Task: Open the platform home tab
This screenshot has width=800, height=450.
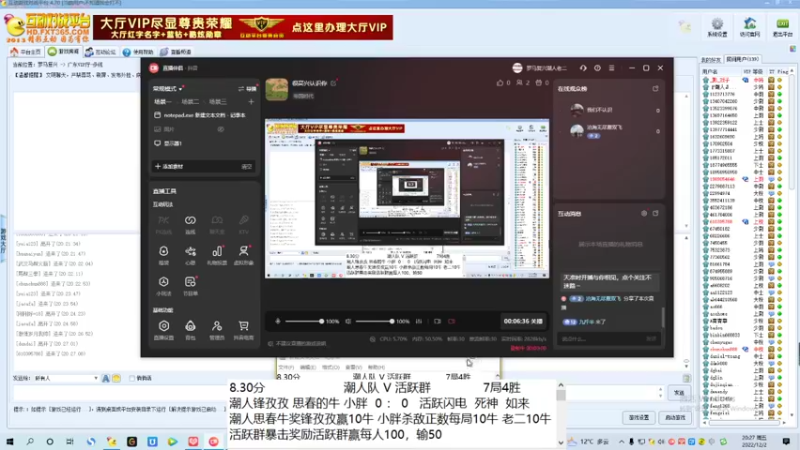Action: [26, 52]
